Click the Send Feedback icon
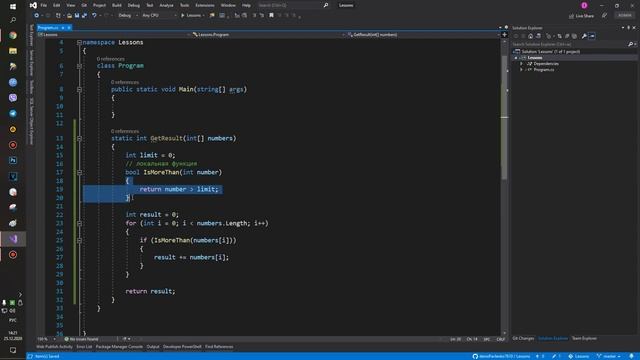640x360 pixels. [x=604, y=16]
